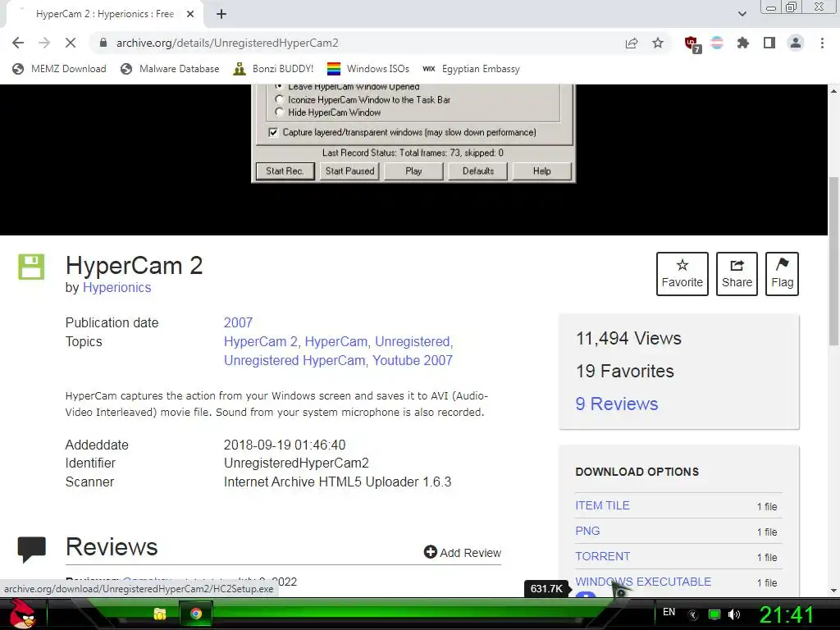Image resolution: width=840 pixels, height=630 pixels.
Task: Open the Angry Birds start button
Action: 22,614
